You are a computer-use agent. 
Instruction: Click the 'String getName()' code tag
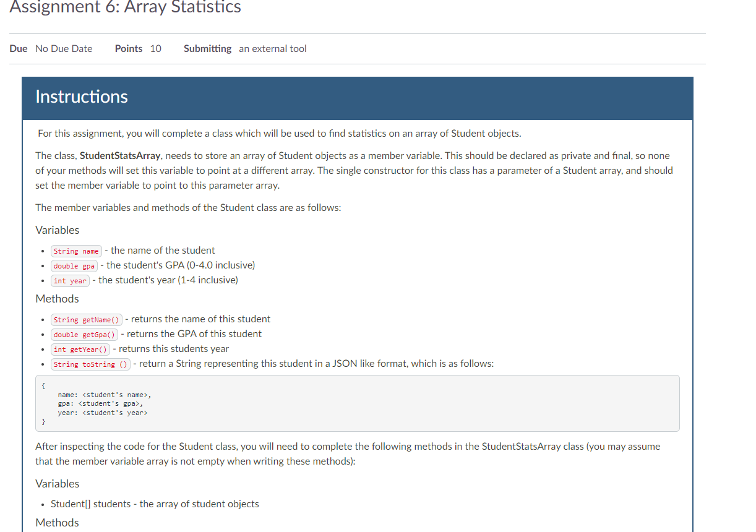coord(86,320)
